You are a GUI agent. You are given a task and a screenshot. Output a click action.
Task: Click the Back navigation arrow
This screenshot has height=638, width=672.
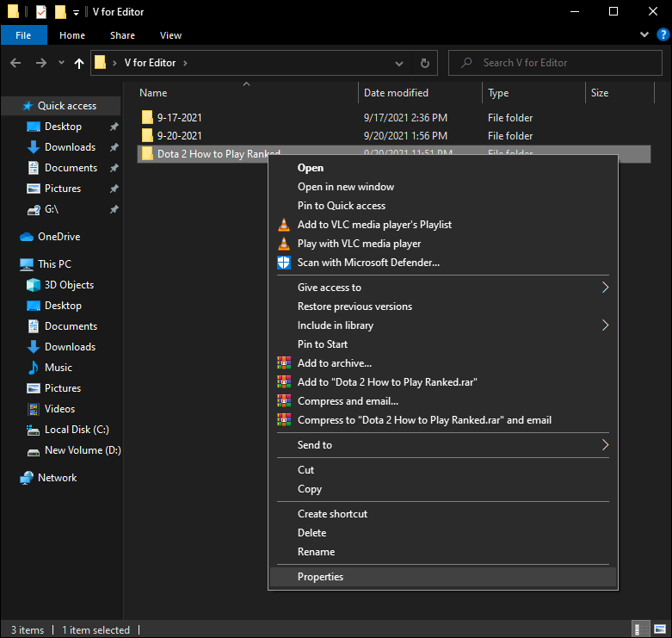point(15,63)
